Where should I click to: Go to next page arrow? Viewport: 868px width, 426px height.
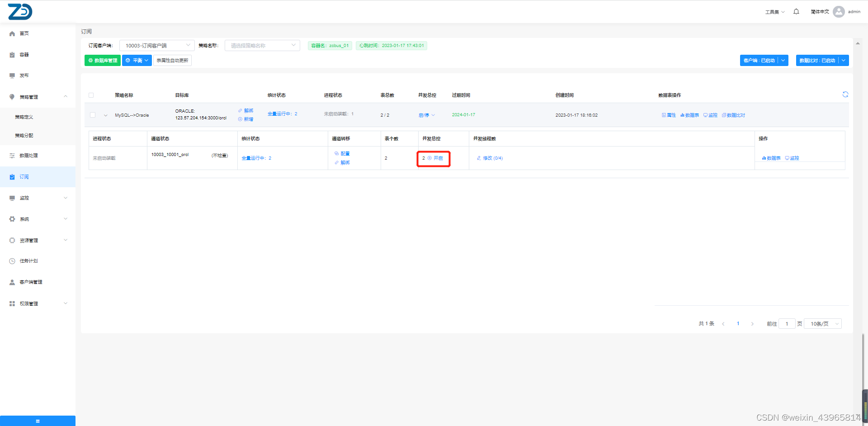(752, 324)
